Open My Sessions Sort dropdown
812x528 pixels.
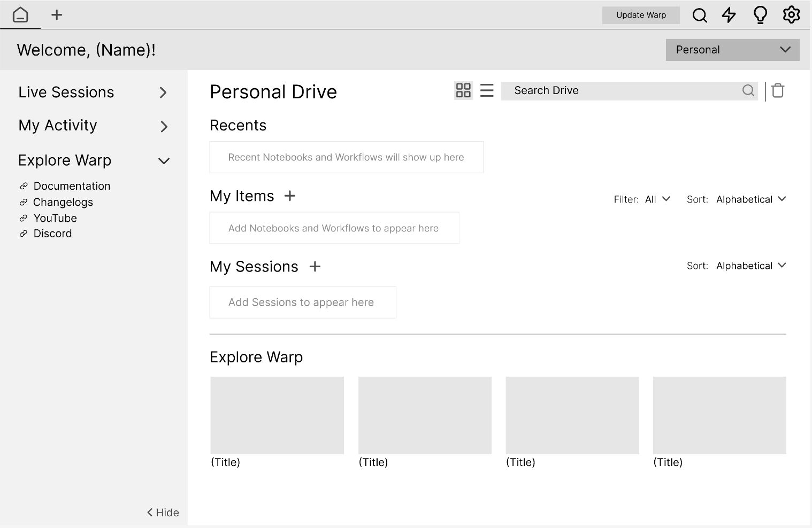tap(736, 266)
